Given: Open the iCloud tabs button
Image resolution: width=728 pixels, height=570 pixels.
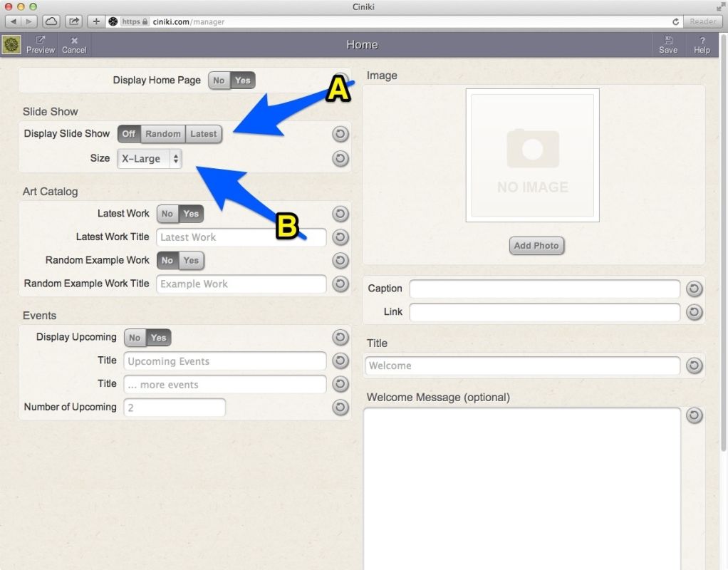Looking at the screenshot, I should [51, 21].
